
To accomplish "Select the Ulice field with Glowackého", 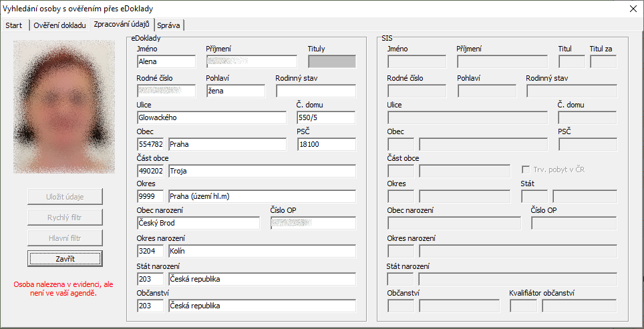I will 211,117.
